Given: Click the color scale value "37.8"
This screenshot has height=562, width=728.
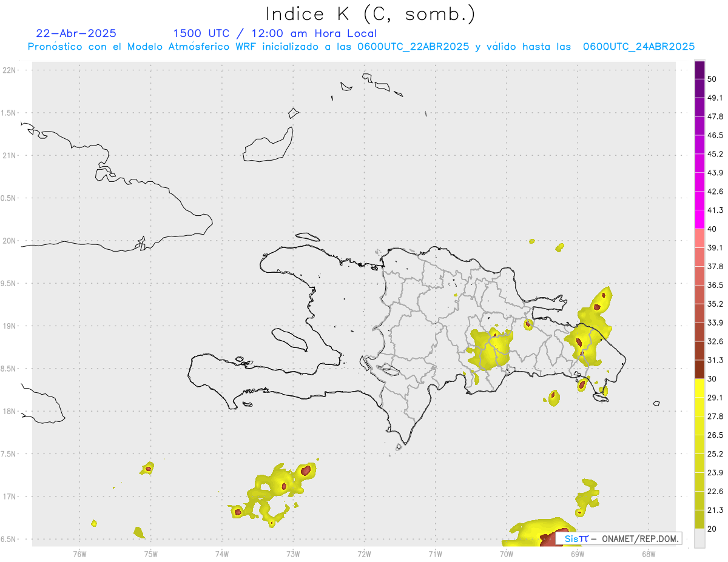Looking at the screenshot, I should tap(715, 266).
